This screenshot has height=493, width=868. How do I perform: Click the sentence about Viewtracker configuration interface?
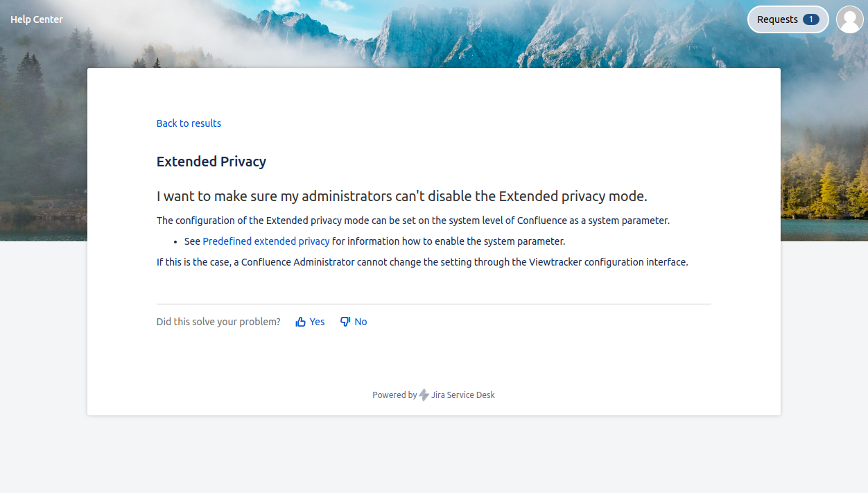click(422, 262)
